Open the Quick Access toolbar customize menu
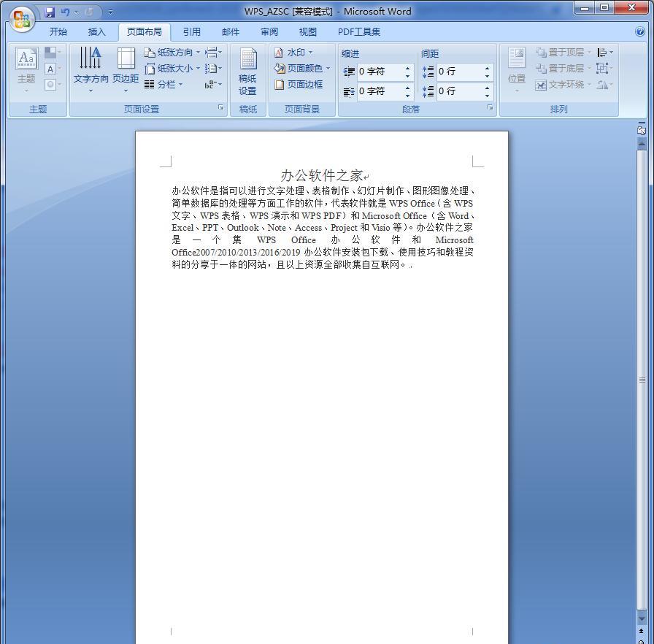 [109, 11]
